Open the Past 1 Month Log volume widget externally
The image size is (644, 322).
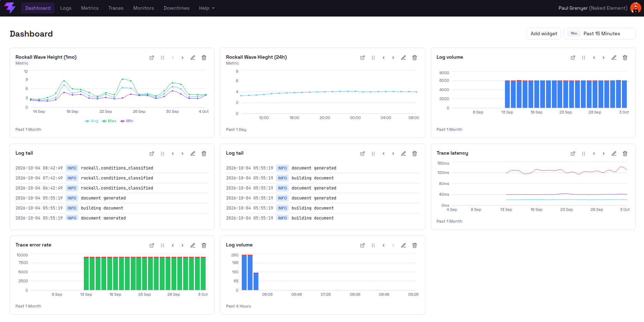point(573,58)
